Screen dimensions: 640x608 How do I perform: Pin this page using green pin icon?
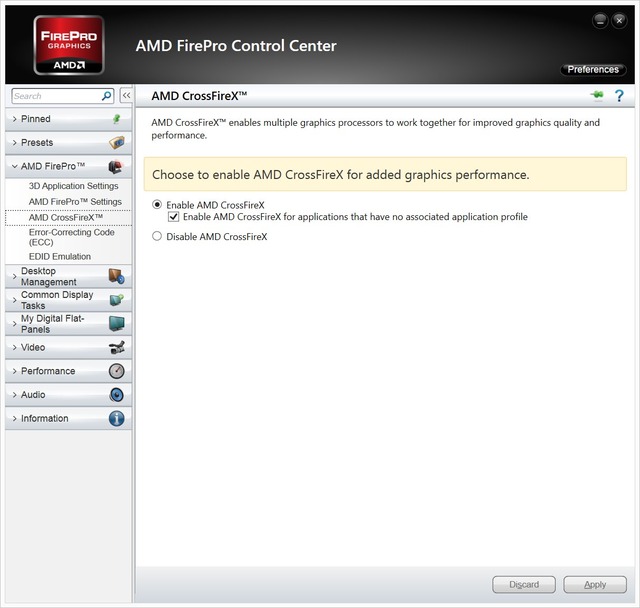597,95
